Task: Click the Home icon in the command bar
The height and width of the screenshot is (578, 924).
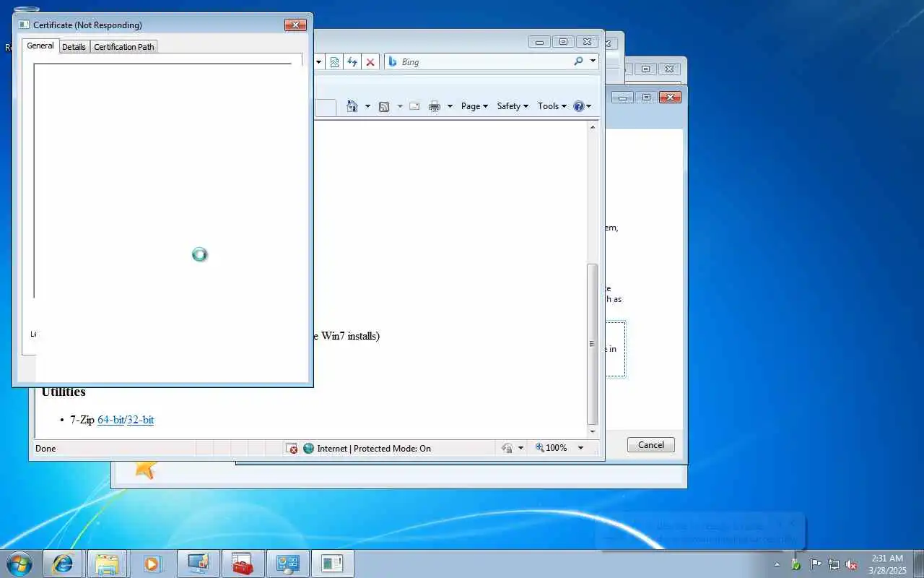Action: [x=352, y=106]
